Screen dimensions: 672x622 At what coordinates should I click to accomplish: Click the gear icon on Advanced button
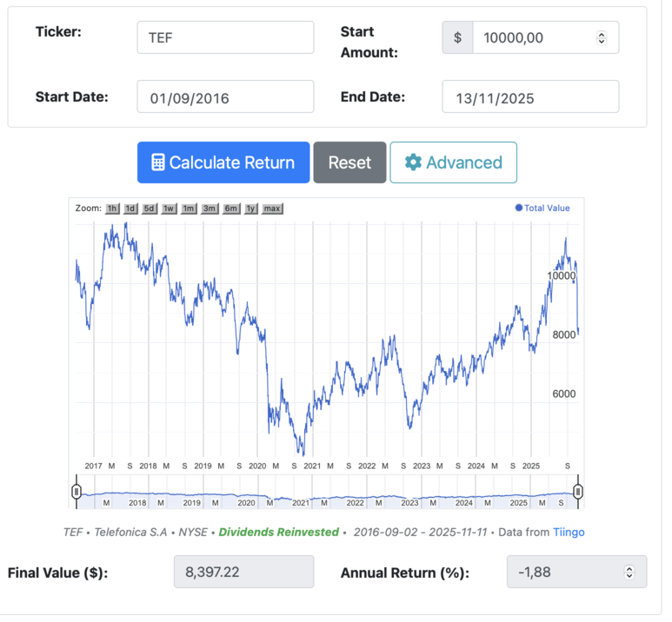[x=413, y=162]
